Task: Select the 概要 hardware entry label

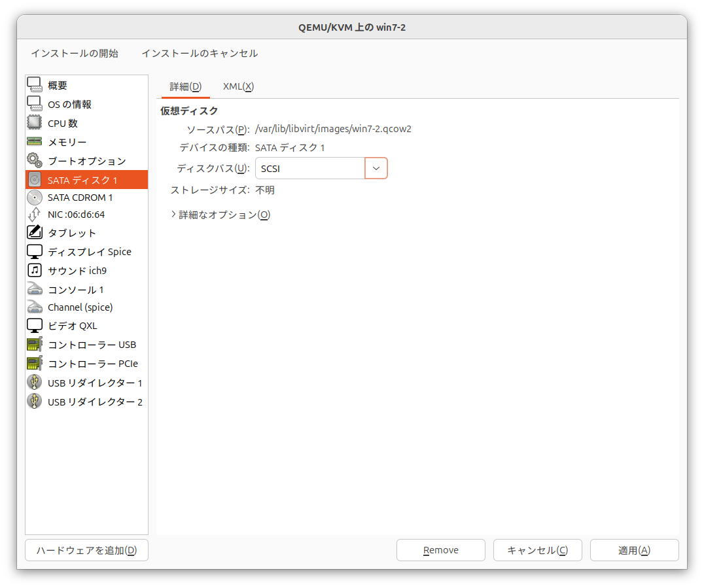Action: (58, 85)
